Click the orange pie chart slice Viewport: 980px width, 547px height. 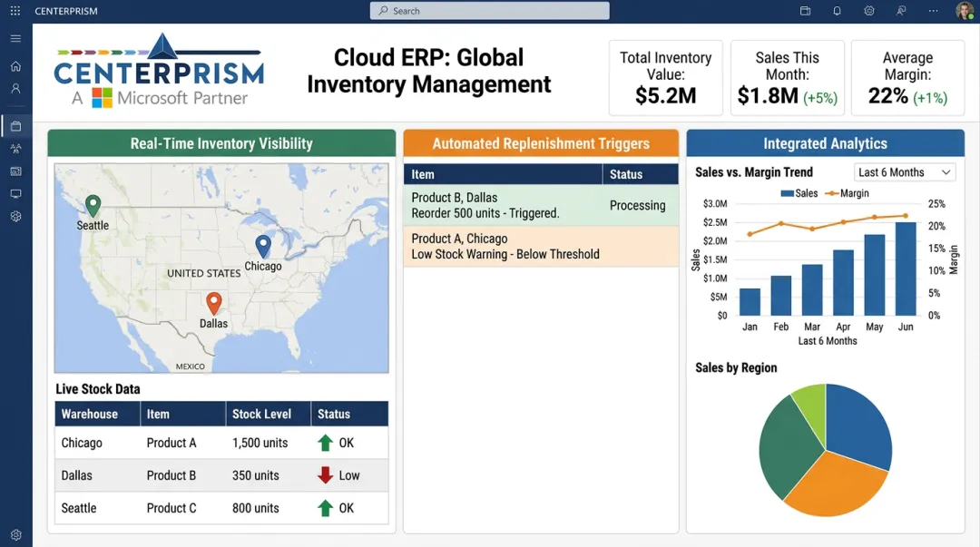click(x=838, y=484)
